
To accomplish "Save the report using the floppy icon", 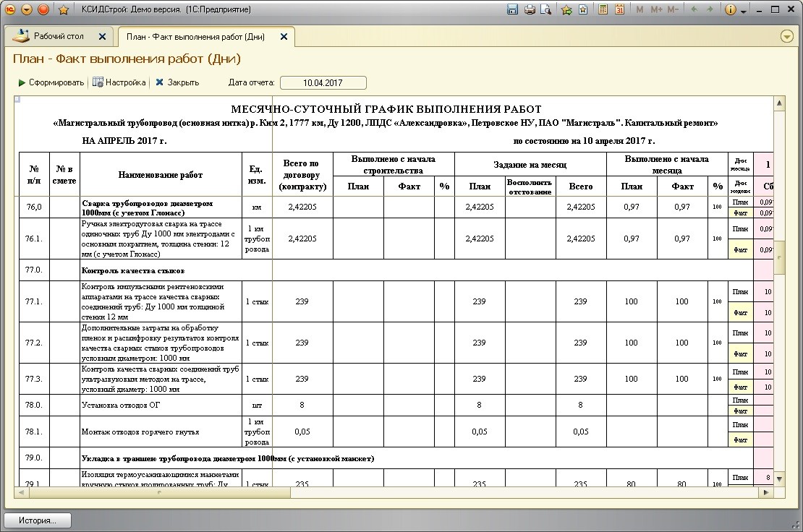I will pos(513,9).
